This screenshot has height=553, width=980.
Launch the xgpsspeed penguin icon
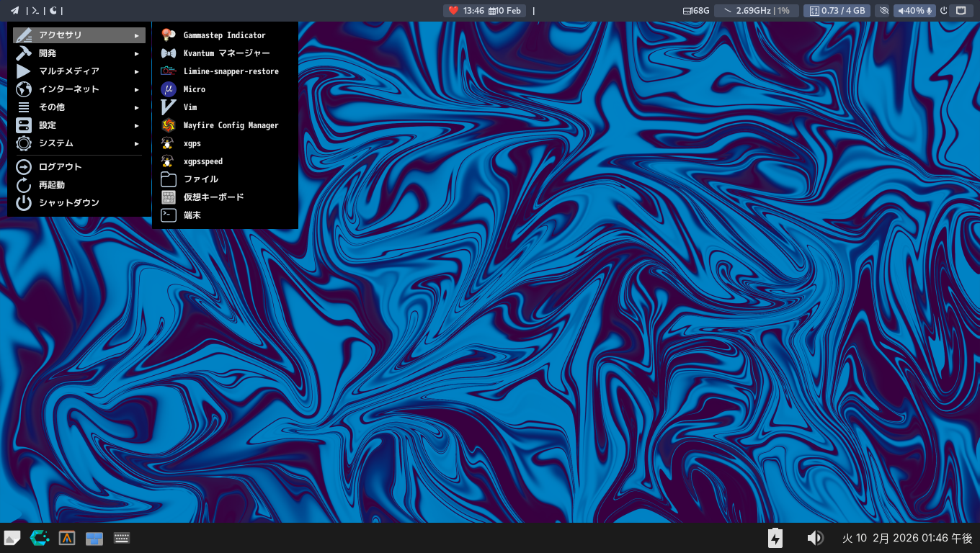169,161
